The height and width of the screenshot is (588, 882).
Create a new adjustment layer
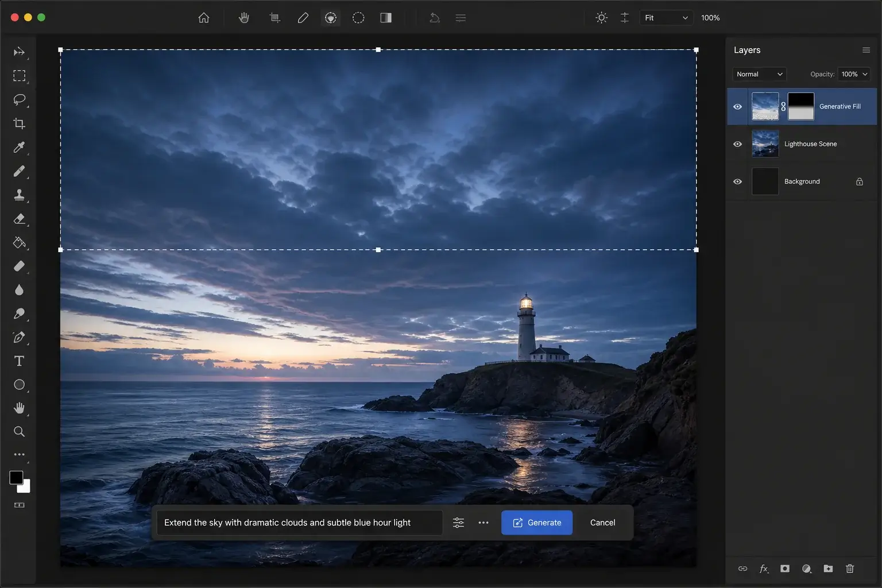[807, 568]
